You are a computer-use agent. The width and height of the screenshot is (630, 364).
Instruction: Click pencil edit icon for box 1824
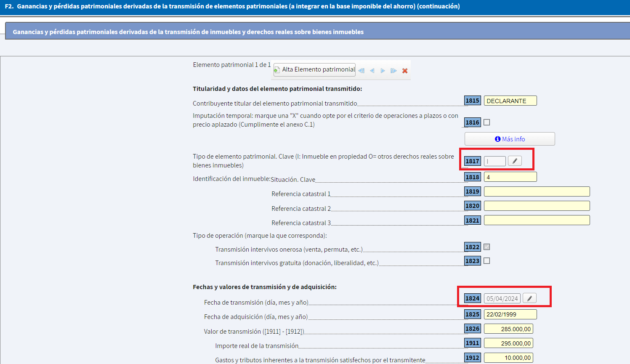(529, 298)
